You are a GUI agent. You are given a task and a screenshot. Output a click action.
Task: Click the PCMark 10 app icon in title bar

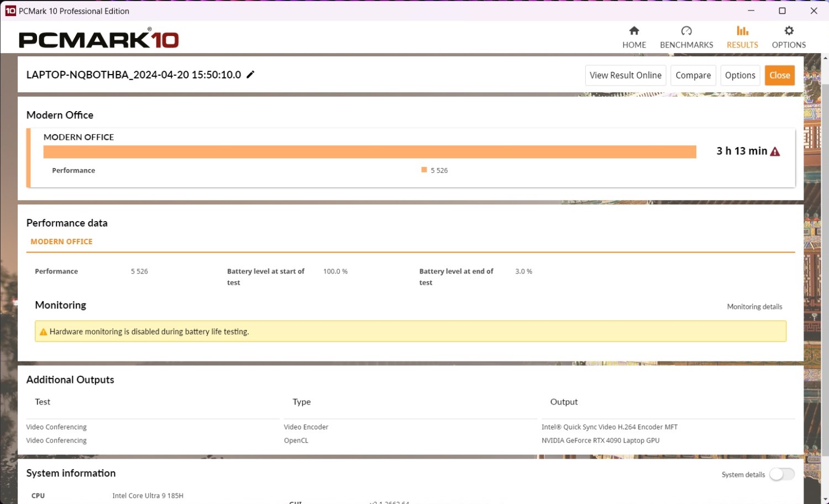pos(11,11)
